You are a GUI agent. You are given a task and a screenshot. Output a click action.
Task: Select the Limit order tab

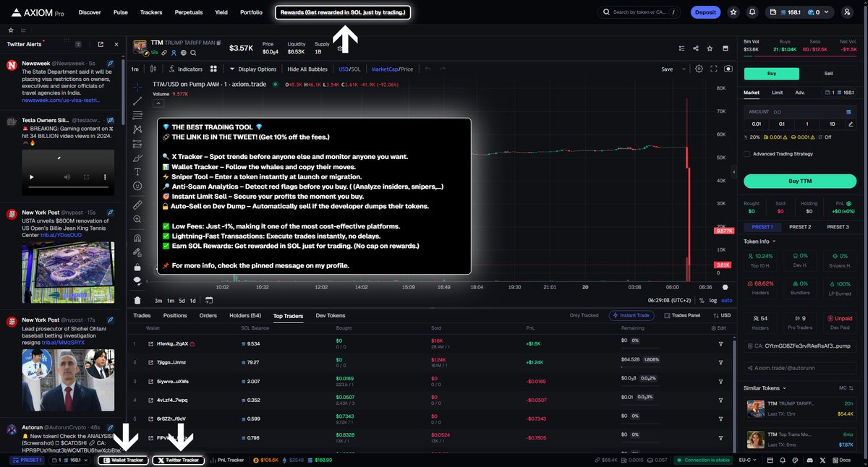click(x=777, y=93)
